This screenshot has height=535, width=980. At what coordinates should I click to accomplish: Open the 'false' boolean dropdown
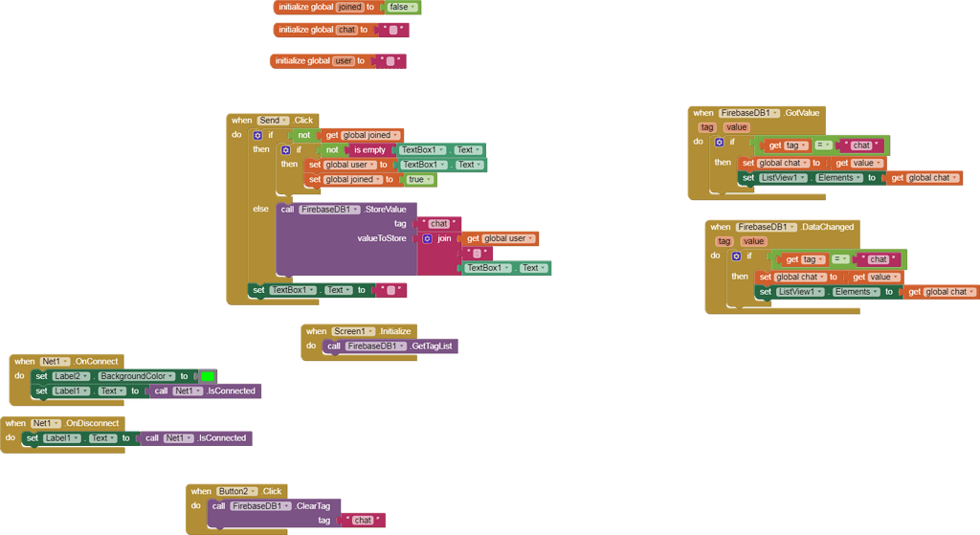coord(402,7)
